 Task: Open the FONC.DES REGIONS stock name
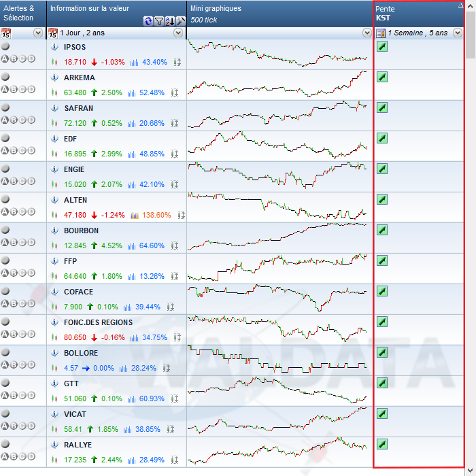[x=98, y=322]
